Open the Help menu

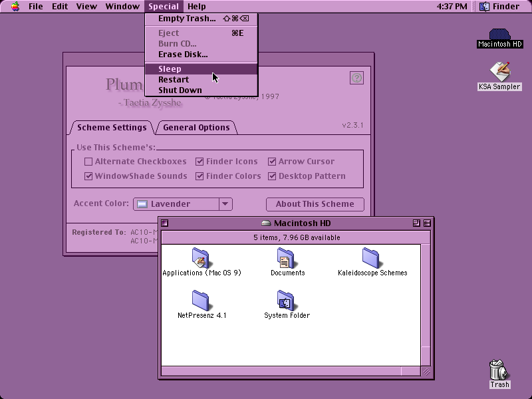click(196, 7)
